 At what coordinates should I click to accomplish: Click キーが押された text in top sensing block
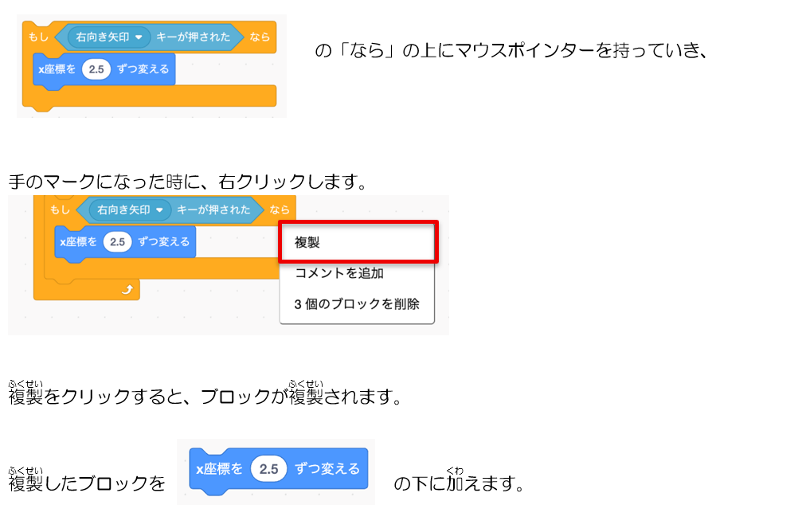193,37
